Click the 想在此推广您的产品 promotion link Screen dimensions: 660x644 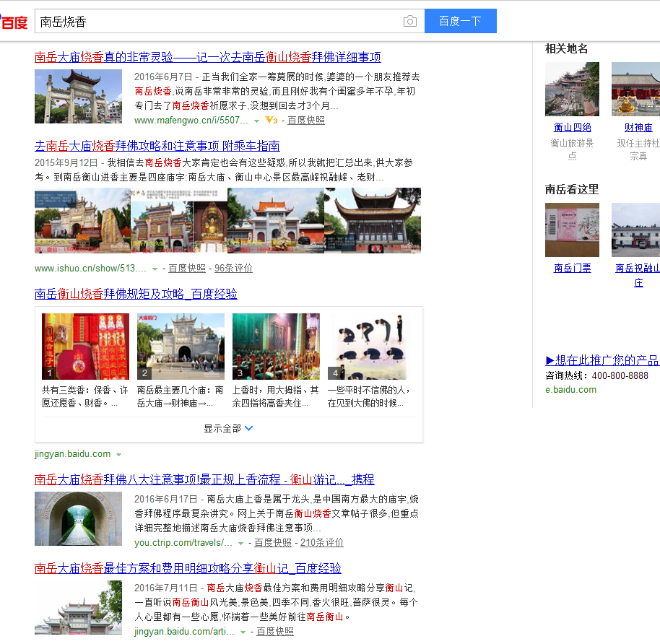click(602, 360)
